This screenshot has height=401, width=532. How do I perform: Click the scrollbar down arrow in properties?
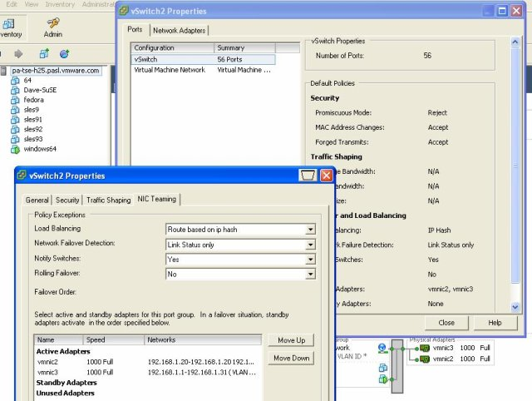515,307
